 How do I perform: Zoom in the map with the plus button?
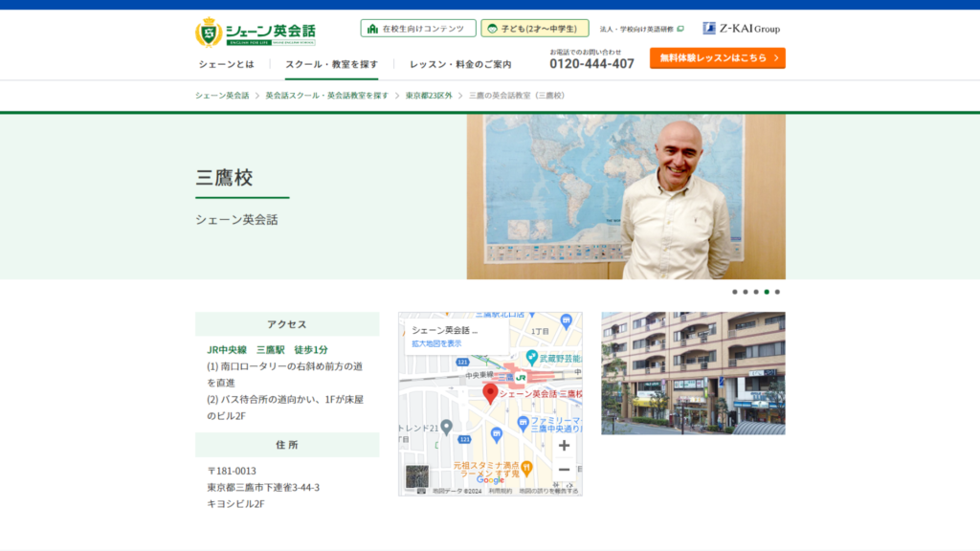pyautogui.click(x=564, y=446)
